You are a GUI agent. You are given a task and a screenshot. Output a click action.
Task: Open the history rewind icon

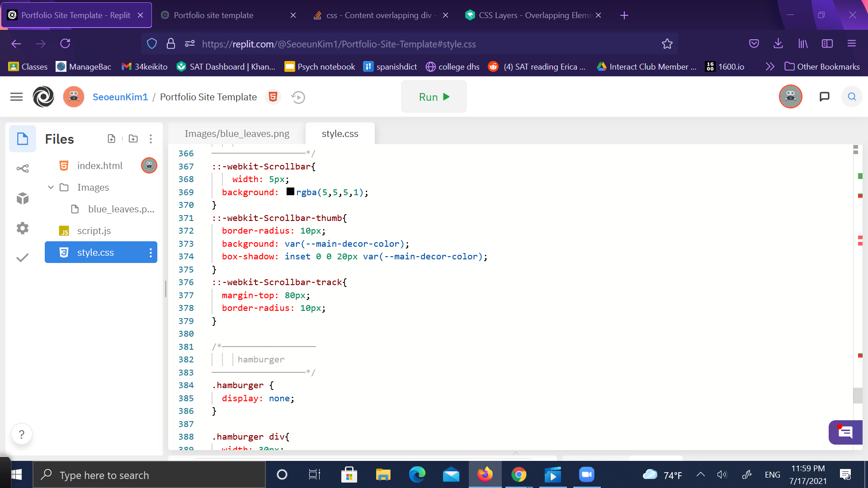(298, 97)
